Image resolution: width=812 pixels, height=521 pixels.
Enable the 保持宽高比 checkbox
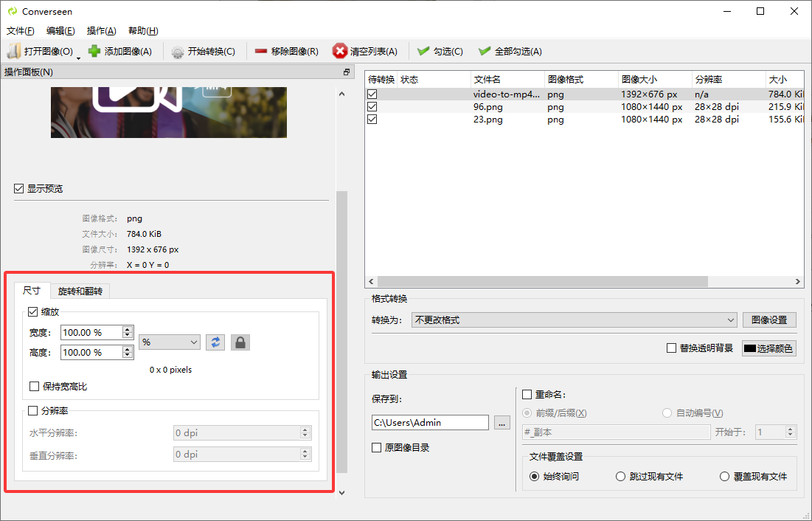click(35, 387)
